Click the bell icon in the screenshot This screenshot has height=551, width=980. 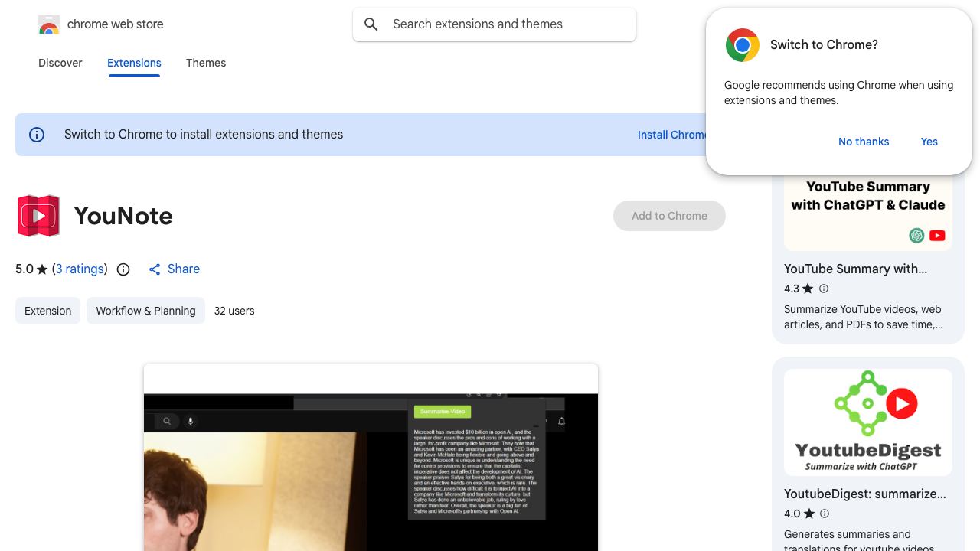click(x=561, y=422)
